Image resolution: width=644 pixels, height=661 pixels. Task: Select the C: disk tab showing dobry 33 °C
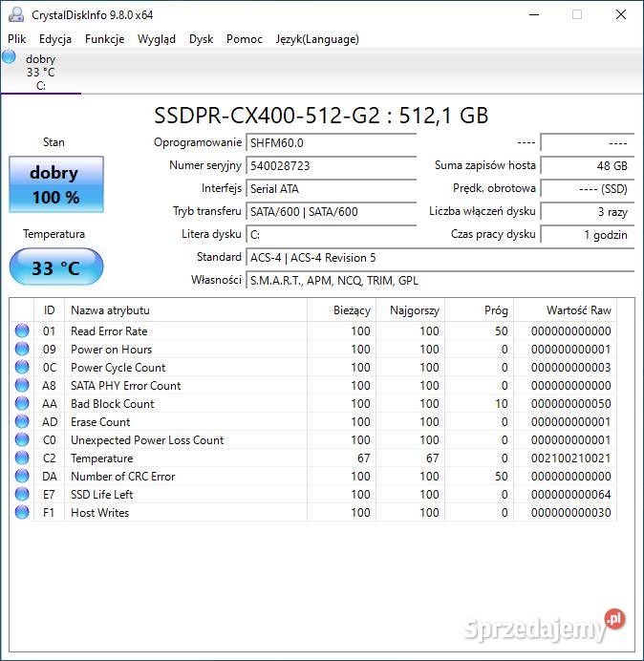[x=41, y=72]
